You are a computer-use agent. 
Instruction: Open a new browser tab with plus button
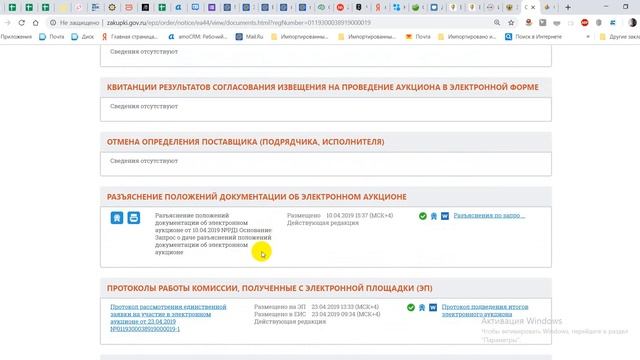pyautogui.click(x=568, y=7)
